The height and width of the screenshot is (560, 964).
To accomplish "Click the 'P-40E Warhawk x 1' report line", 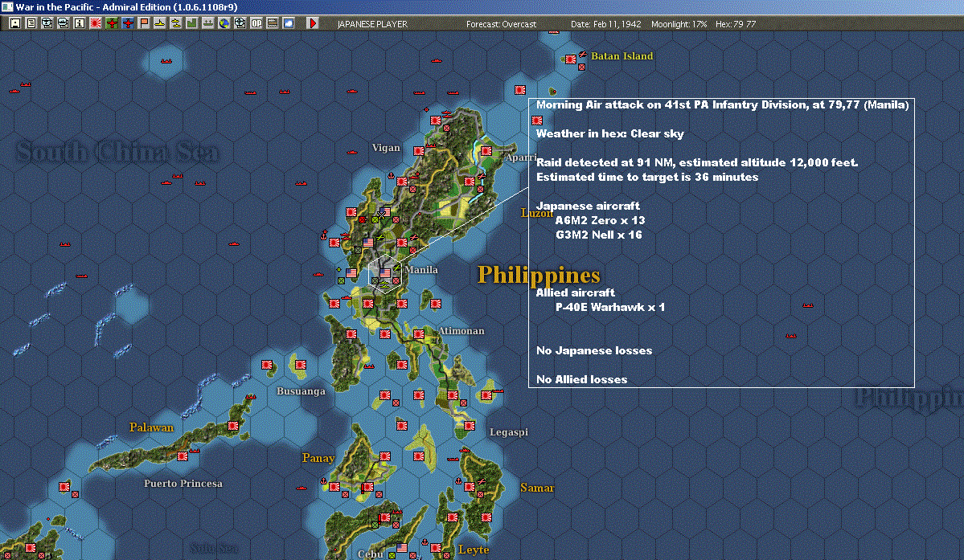I will pos(610,307).
